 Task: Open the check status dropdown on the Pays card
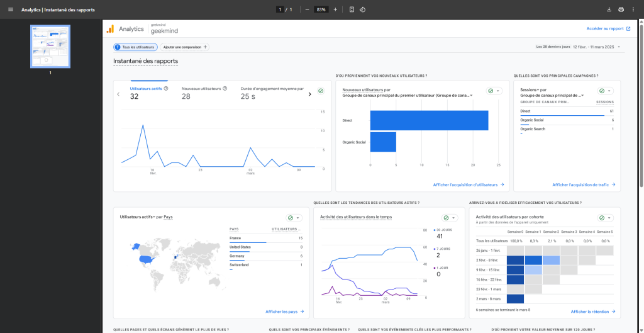[297, 218]
